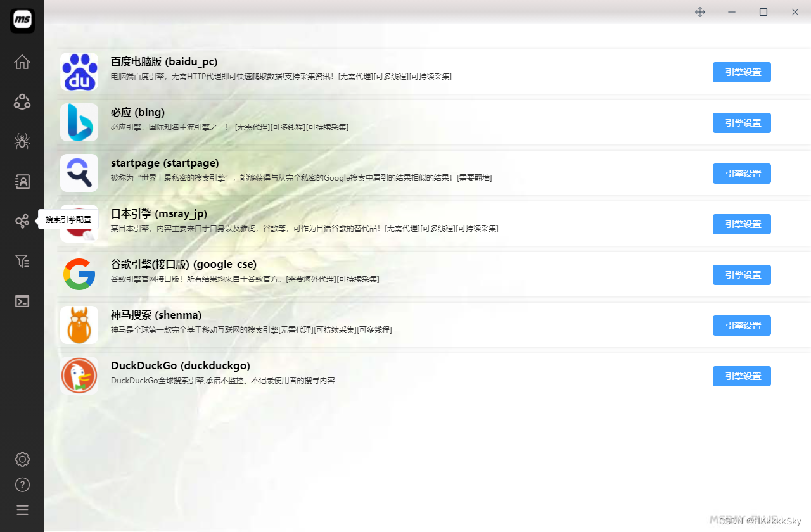Open the filter list sidebar icon
This screenshot has height=532, width=811.
22,260
